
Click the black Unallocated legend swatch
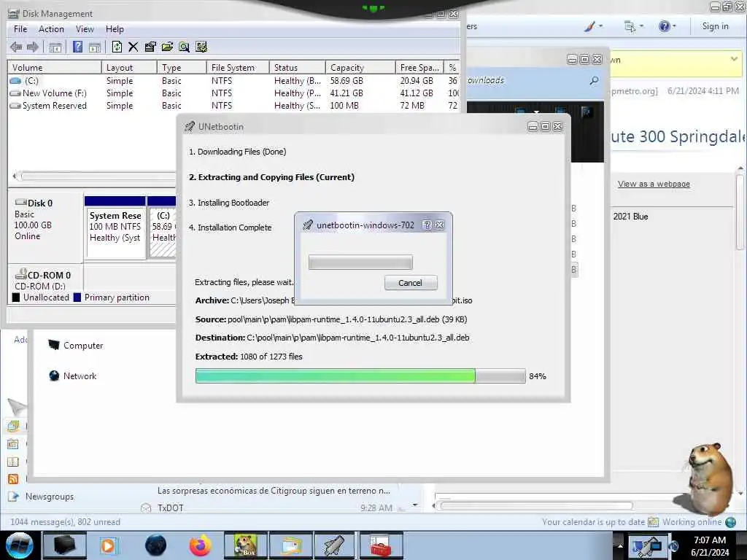[x=16, y=297]
